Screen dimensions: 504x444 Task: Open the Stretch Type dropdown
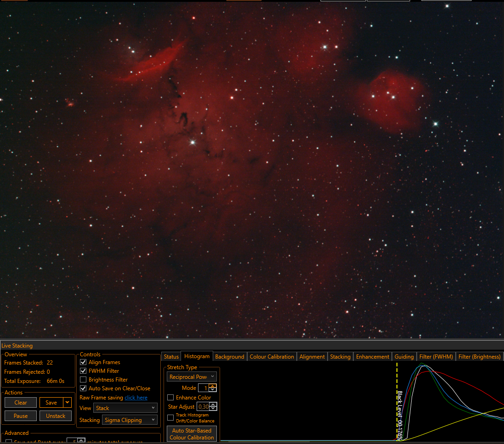192,377
